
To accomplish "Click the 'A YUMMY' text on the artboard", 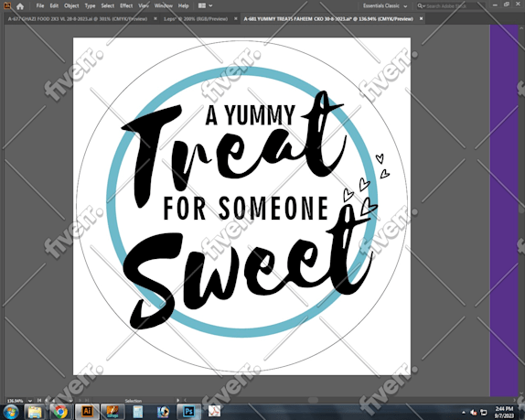I will [x=250, y=115].
